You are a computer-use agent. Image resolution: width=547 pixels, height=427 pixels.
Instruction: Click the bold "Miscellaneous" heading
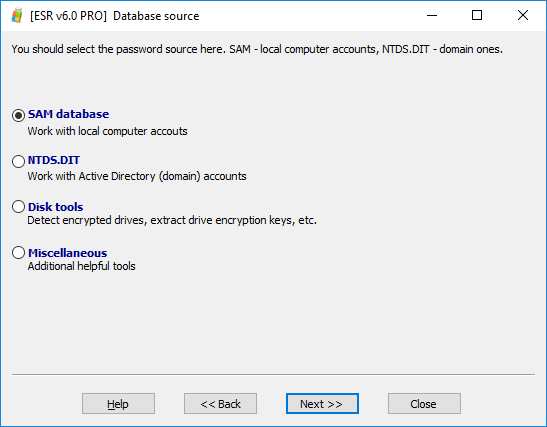click(67, 253)
